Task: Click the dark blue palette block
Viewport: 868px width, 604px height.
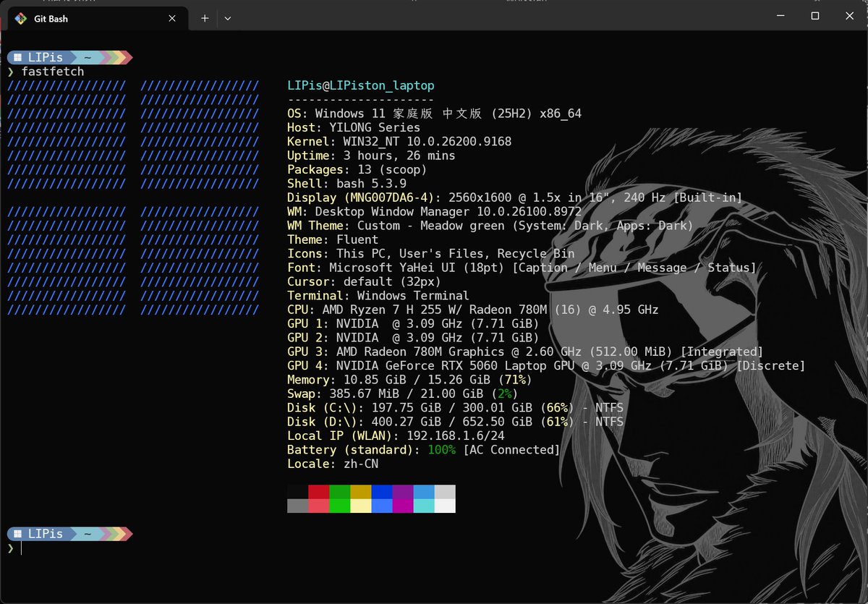Action: click(x=382, y=492)
